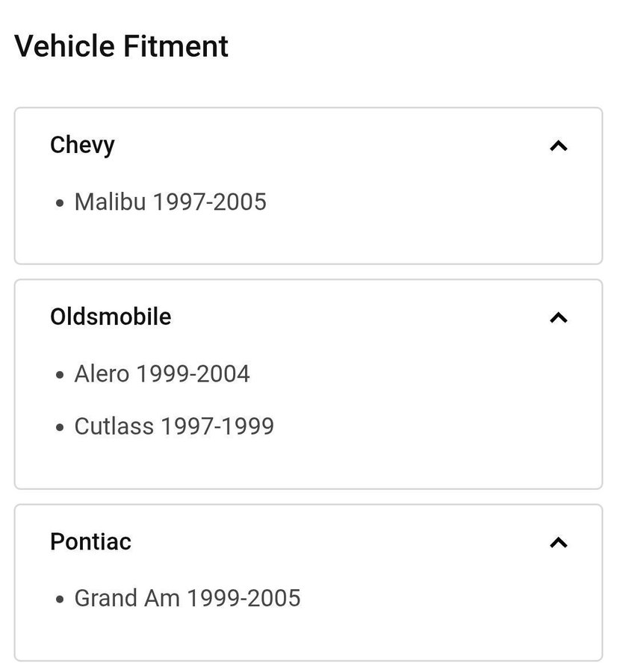
Task: Select the word Alero in Oldsmobile list
Action: point(102,373)
